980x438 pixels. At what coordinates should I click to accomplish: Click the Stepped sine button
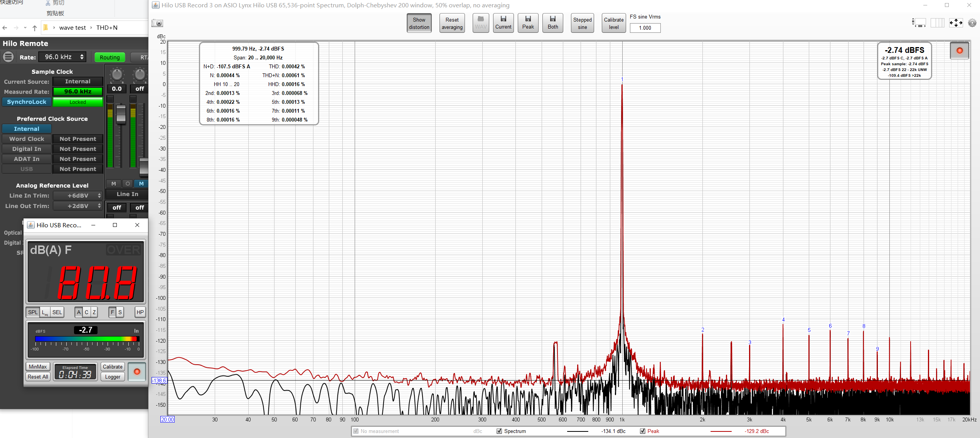click(x=582, y=23)
